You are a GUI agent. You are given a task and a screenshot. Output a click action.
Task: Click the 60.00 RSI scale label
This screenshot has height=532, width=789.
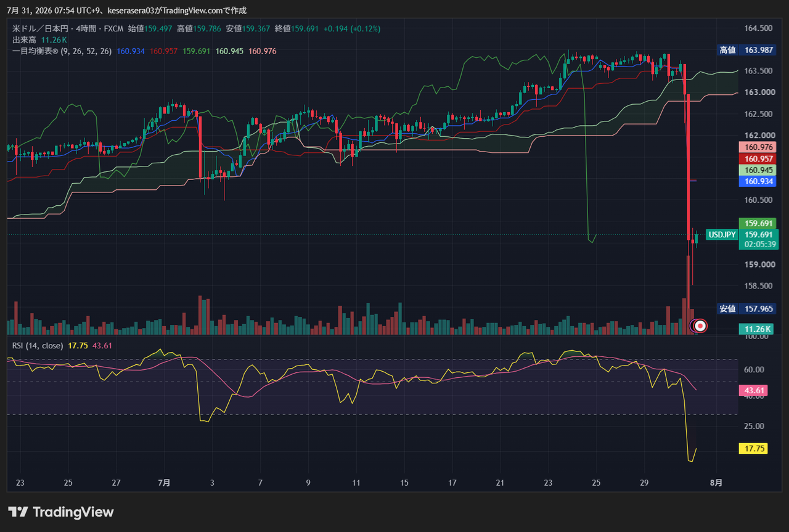coord(754,370)
